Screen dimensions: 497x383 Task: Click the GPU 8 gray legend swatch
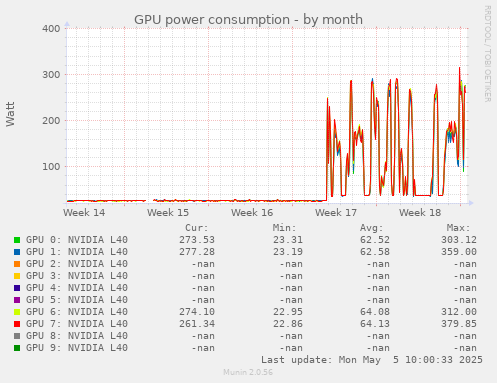17,336
